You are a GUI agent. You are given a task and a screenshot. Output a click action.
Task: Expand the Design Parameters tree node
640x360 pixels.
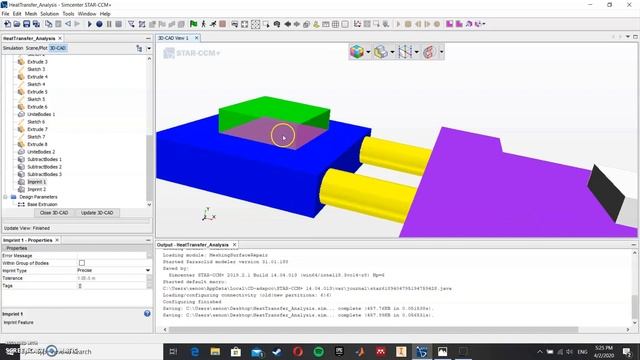coord(5,197)
